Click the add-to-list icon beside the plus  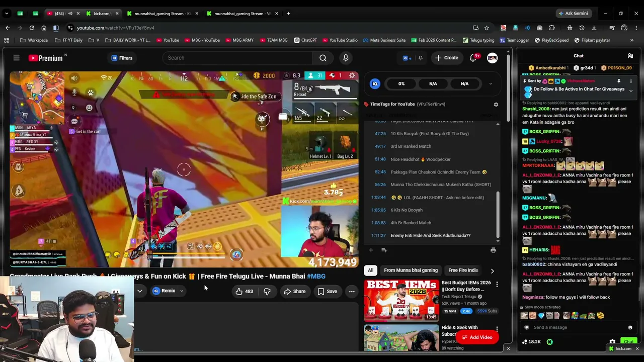[x=384, y=250]
